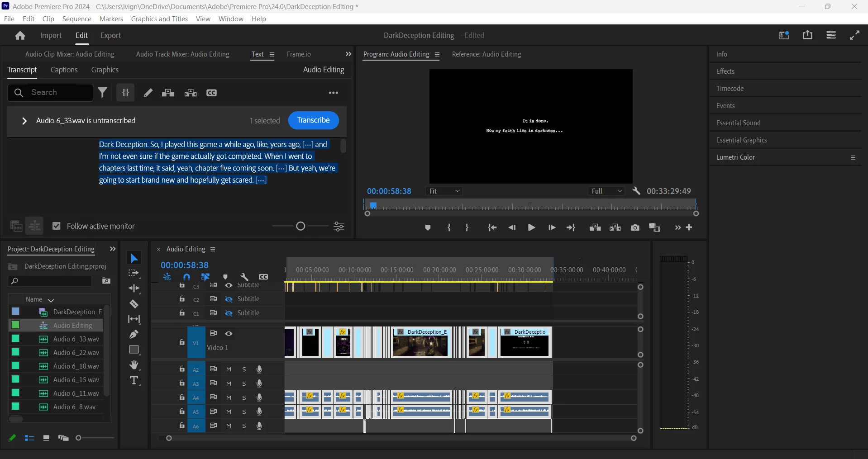Click the Project panel icon size slider

point(79,438)
